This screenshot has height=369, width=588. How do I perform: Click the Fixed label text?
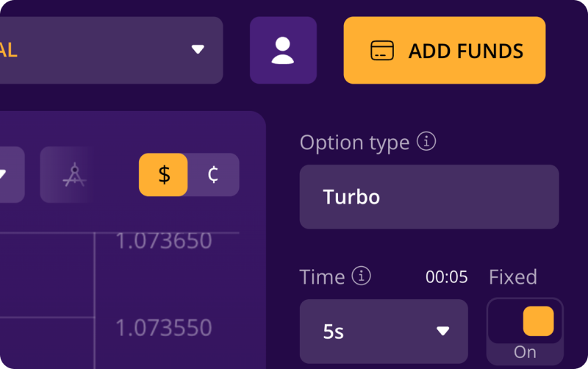[x=513, y=277]
